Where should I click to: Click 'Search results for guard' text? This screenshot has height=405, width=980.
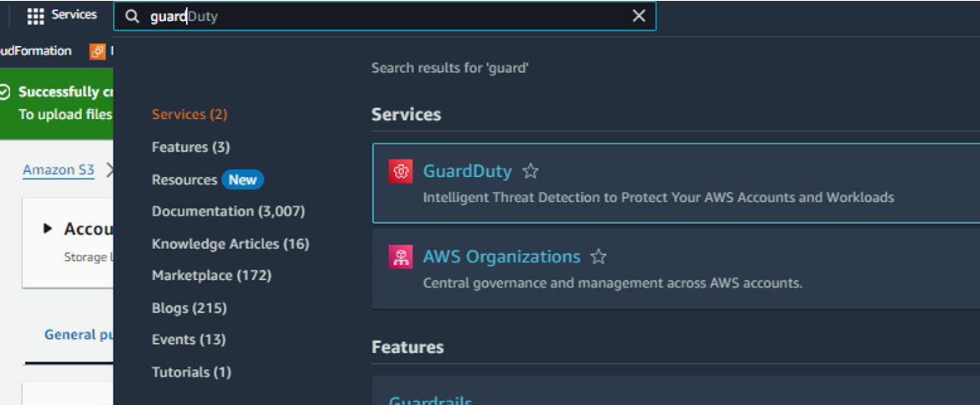450,67
